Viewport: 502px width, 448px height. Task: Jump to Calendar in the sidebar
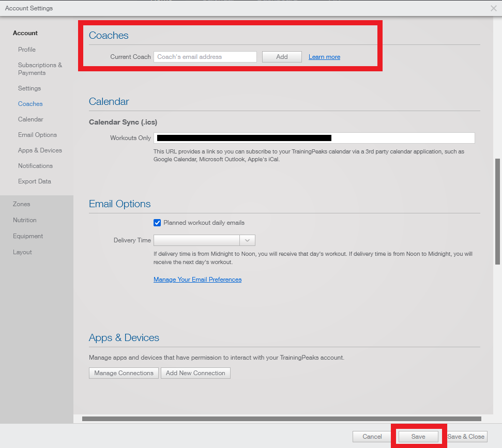(31, 119)
